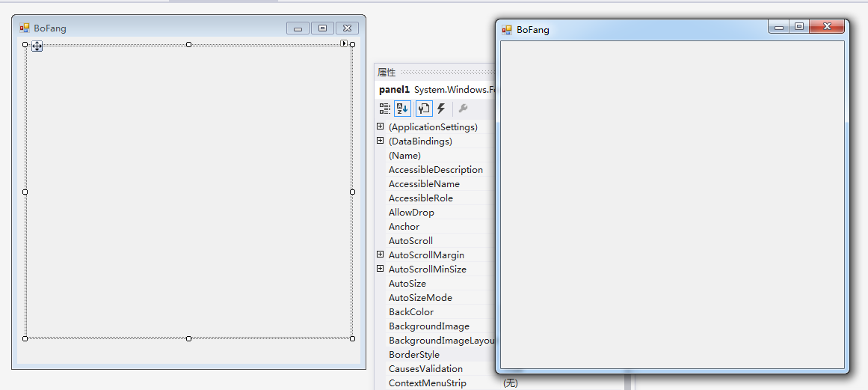The height and width of the screenshot is (390, 868).
Task: Click right-middle sizing handle of panel1
Action: click(x=353, y=192)
